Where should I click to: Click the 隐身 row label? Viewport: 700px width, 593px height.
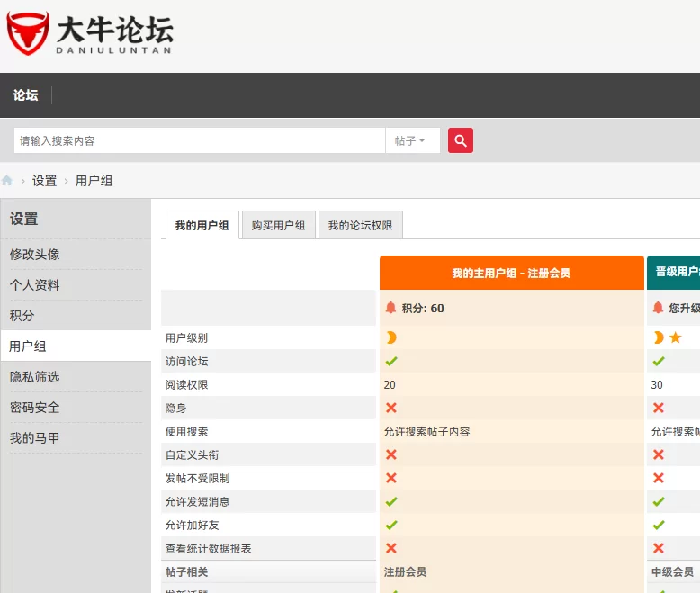(175, 409)
